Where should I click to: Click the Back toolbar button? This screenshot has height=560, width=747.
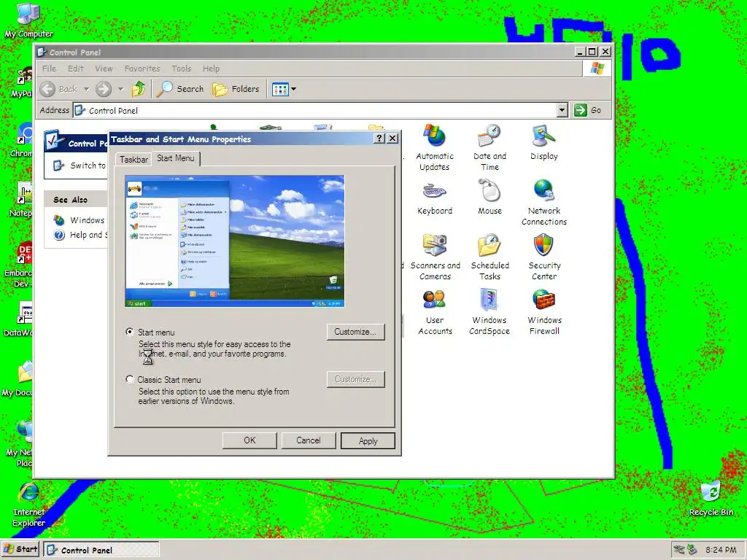58,88
